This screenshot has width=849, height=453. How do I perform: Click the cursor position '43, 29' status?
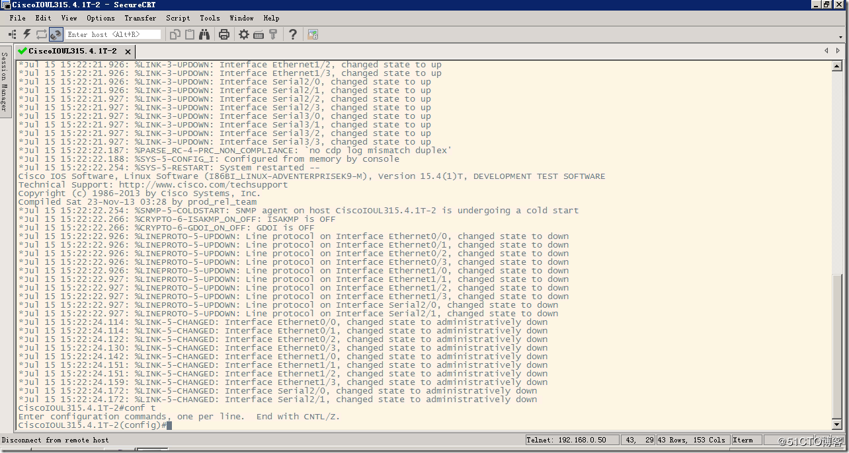pos(637,441)
